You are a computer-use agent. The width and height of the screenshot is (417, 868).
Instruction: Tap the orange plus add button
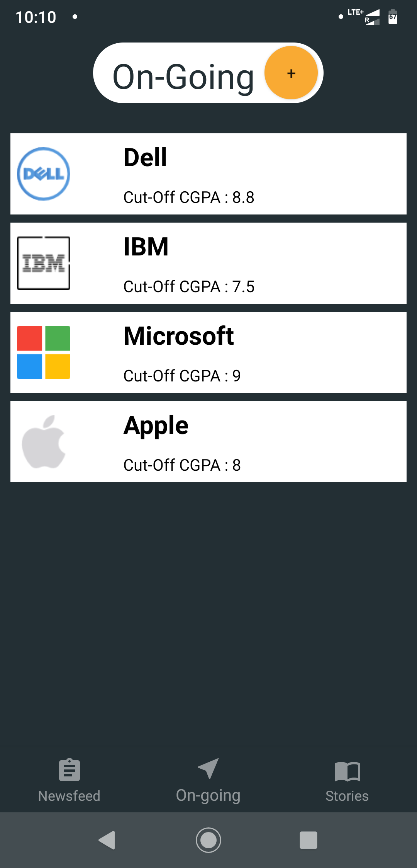point(291,73)
